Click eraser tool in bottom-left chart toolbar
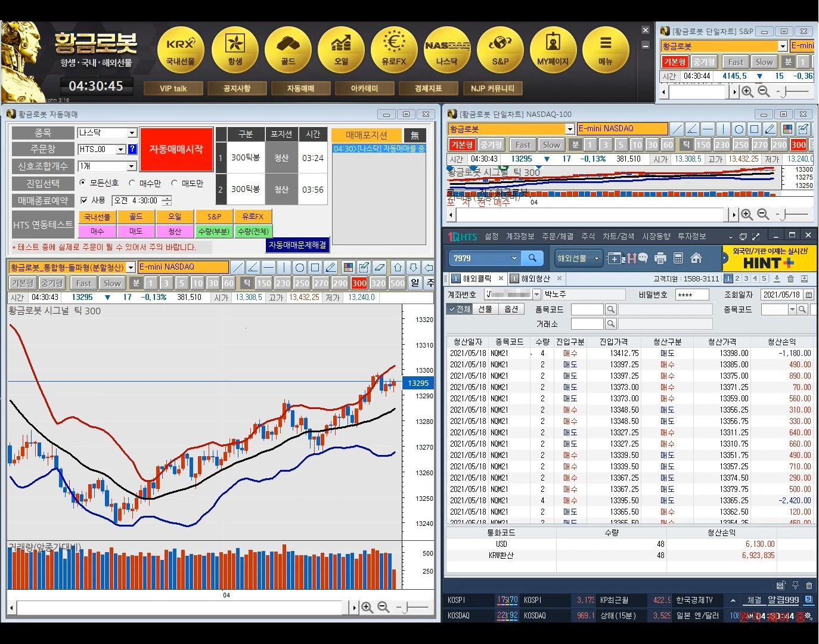Screen dimensions: 819x644 pyautogui.click(x=380, y=267)
